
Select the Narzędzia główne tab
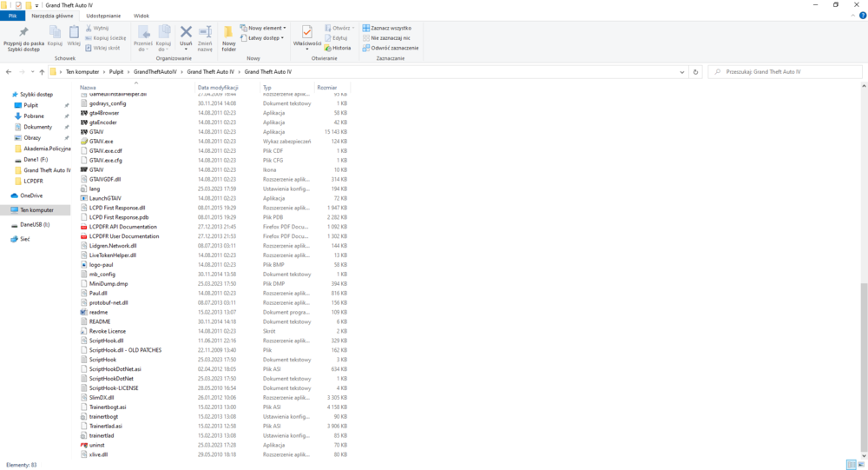tap(52, 16)
